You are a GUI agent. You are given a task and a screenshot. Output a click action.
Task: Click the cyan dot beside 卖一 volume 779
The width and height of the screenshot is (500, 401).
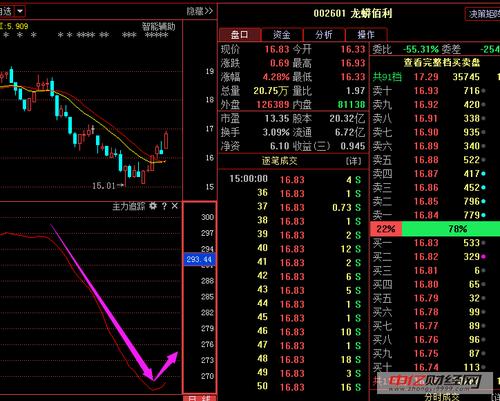[x=483, y=215]
